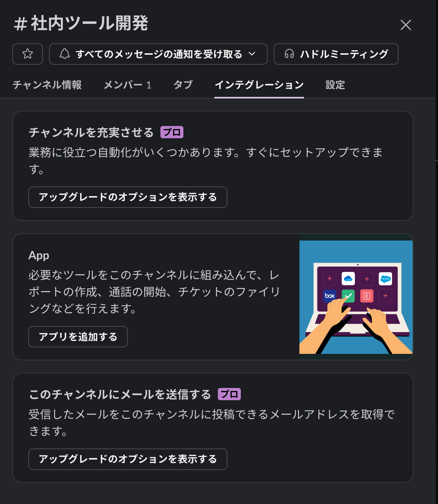Image resolution: width=438 pixels, height=504 pixels.
Task: Click the box app icon in illustration
Action: pos(330,296)
